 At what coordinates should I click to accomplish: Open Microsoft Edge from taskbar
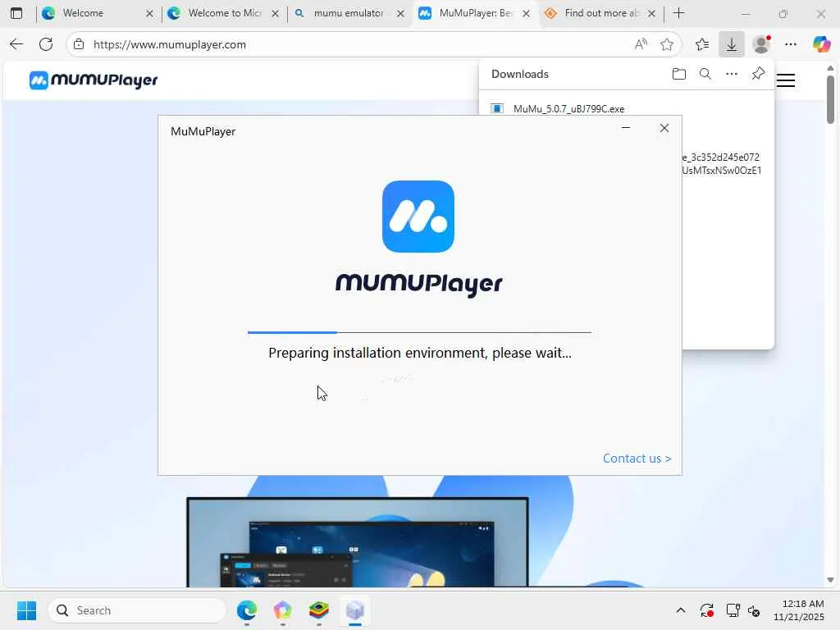247,610
